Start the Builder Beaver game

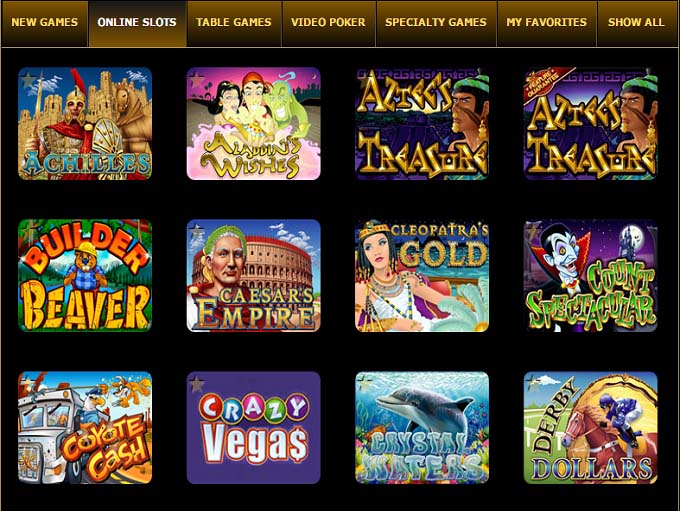pyautogui.click(x=85, y=275)
